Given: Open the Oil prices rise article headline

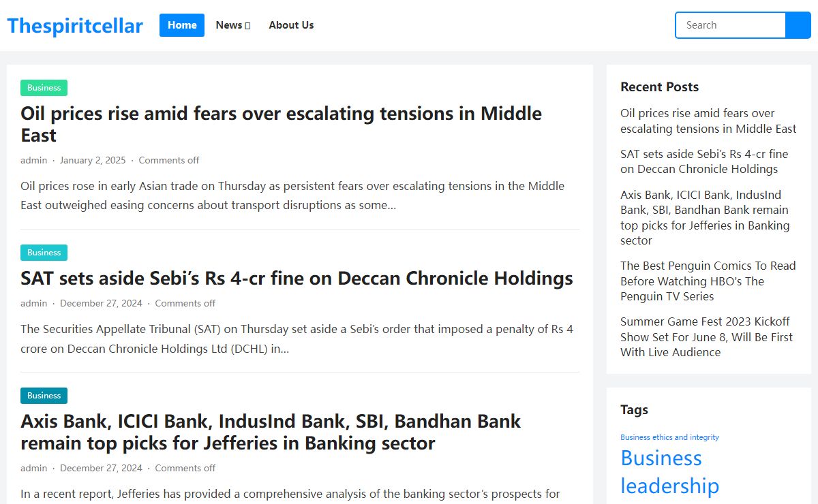Looking at the screenshot, I should tap(281, 124).
